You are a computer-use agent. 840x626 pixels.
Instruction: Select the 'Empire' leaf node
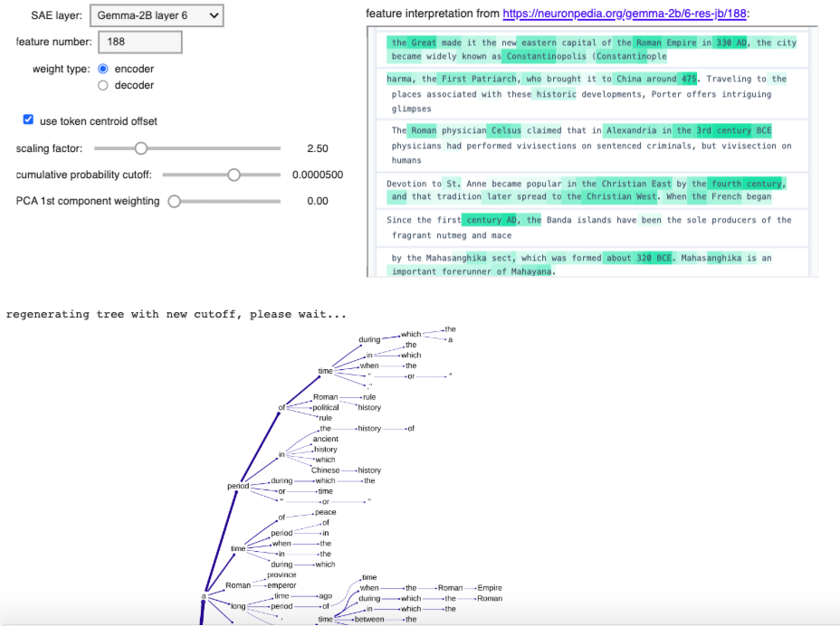[x=489, y=588]
